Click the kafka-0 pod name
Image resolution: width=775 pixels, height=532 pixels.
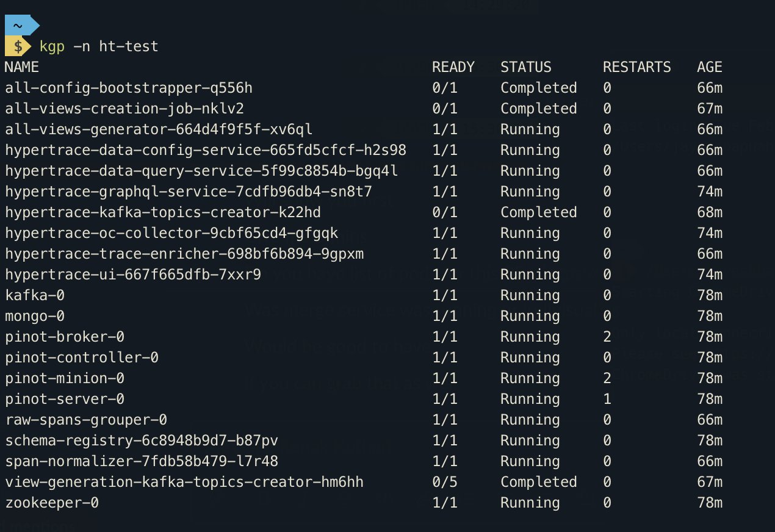35,295
